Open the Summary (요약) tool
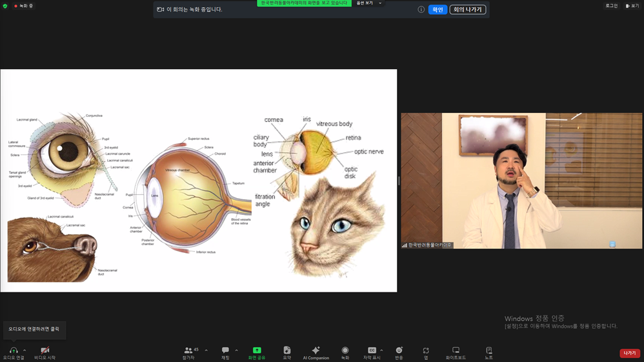 point(287,352)
